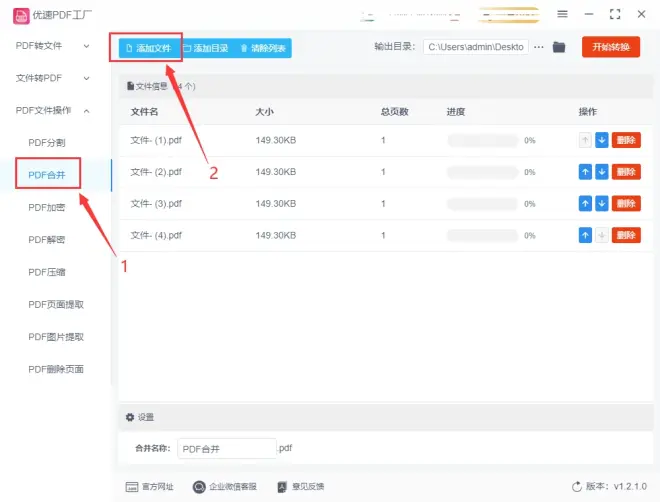Click disabled up arrow for 文件-(1).pdf

click(x=585, y=140)
